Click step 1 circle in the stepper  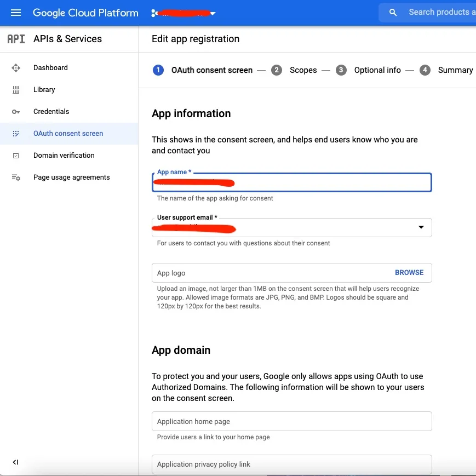coord(158,70)
